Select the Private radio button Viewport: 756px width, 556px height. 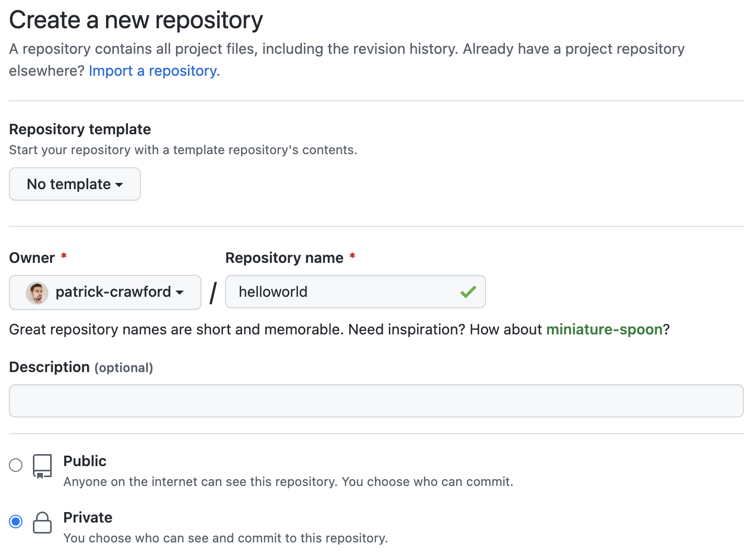(16, 521)
